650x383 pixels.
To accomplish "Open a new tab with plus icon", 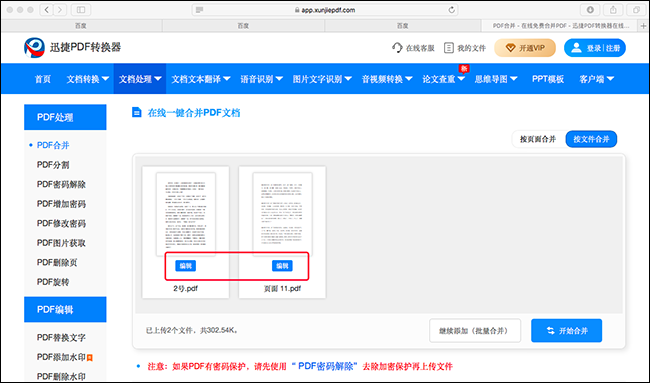I will [x=644, y=26].
